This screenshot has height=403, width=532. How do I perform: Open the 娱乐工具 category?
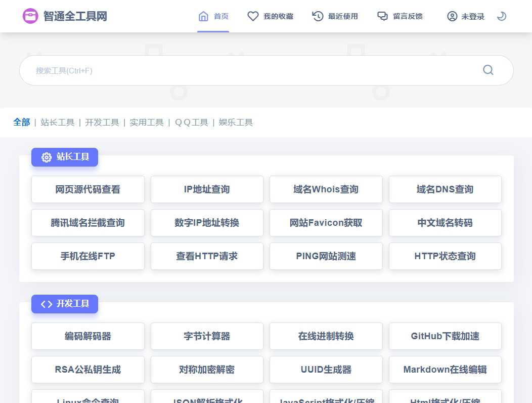pyautogui.click(x=236, y=122)
